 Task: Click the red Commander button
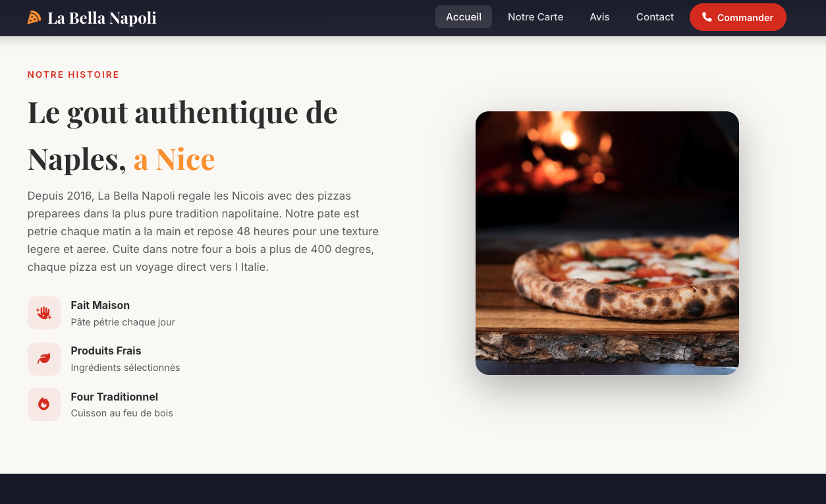tap(738, 17)
